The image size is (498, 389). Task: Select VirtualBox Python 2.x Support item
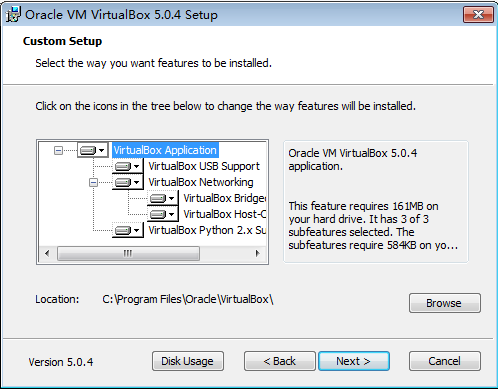tap(207, 230)
